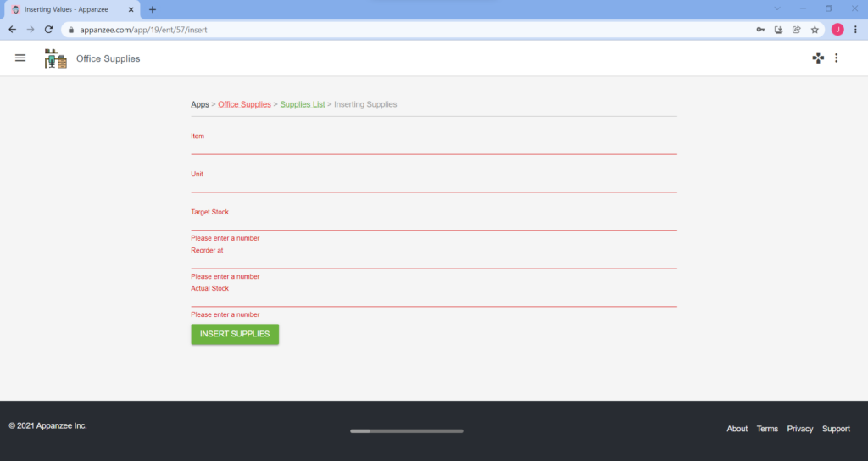Close the Inserting Values tab
The height and width of the screenshot is (461, 868).
pos(131,9)
